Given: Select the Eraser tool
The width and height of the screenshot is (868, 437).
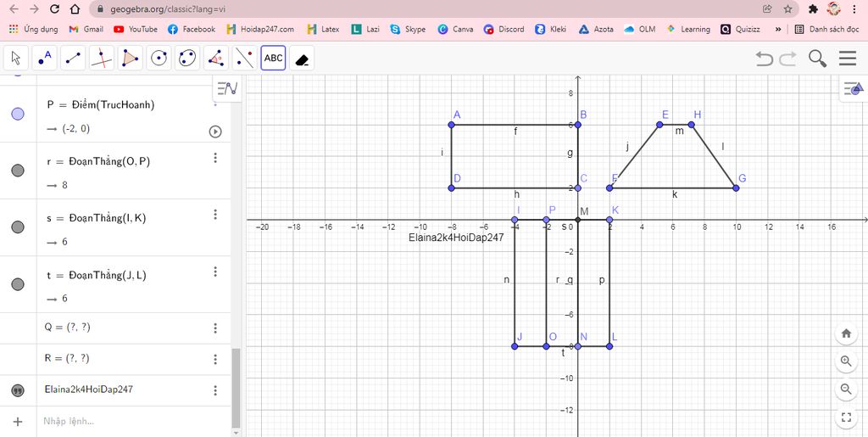Looking at the screenshot, I should (302, 58).
